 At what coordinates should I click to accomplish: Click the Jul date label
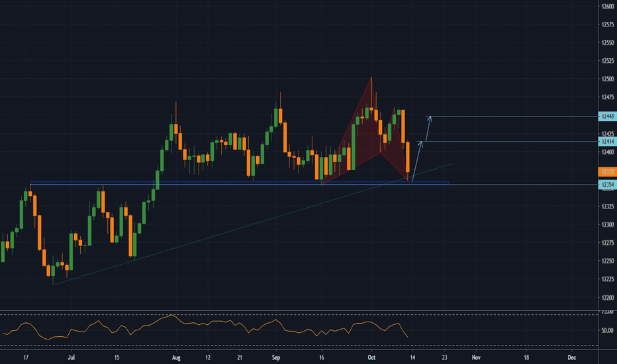[x=71, y=357]
